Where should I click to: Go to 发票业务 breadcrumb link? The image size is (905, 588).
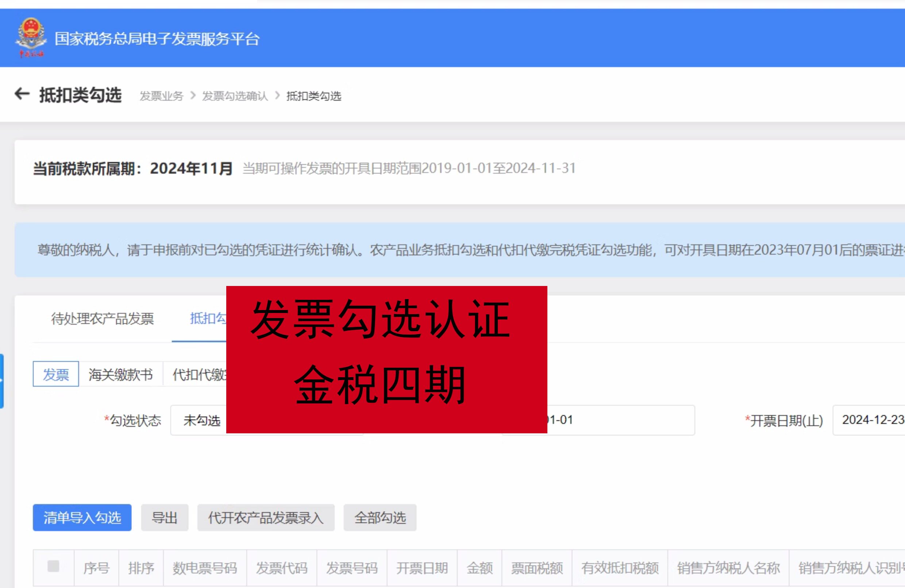tap(161, 96)
